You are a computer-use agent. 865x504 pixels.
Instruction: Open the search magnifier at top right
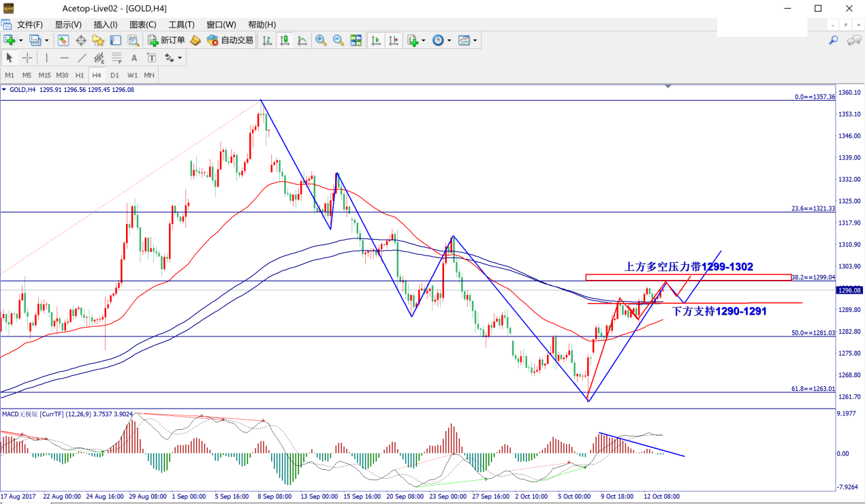pos(833,40)
